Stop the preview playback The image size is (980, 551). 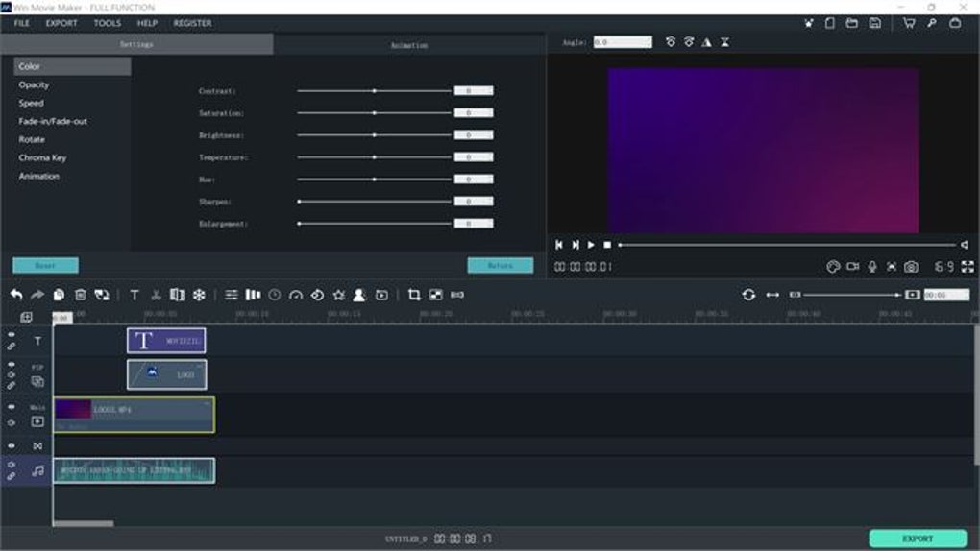(607, 245)
